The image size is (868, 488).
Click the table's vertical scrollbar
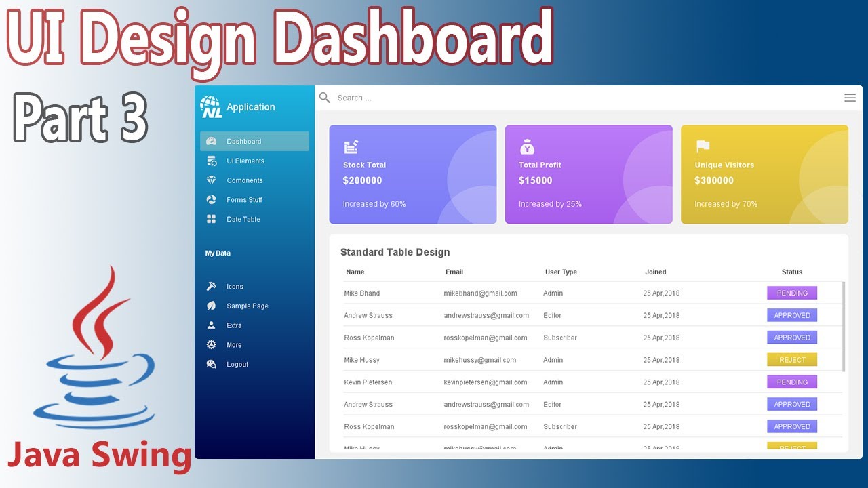point(844,327)
